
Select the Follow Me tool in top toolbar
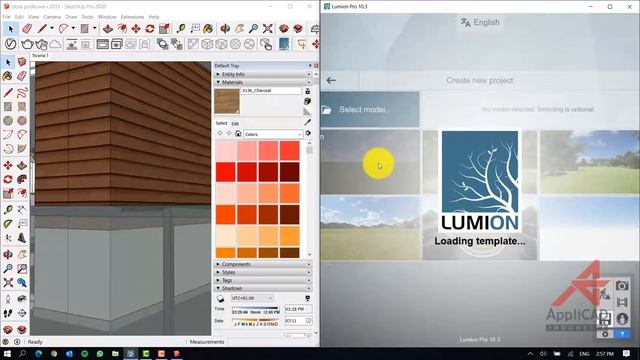coord(122,29)
